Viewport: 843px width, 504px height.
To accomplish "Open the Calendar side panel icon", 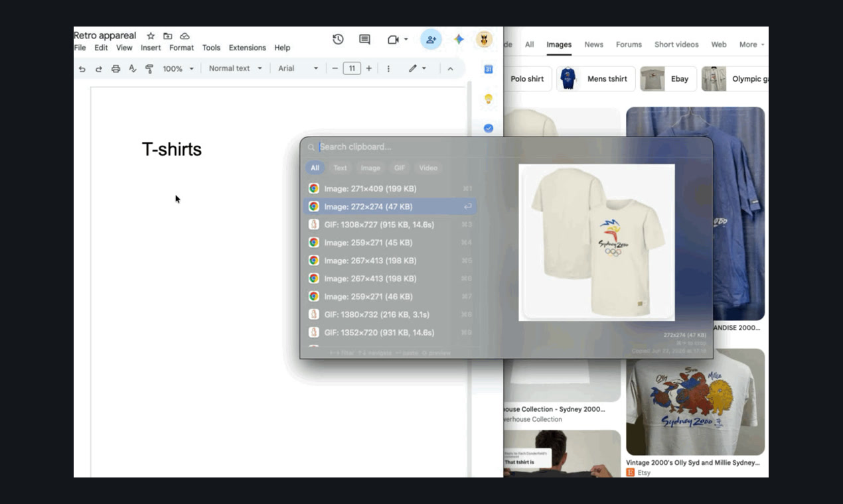I will tap(489, 69).
